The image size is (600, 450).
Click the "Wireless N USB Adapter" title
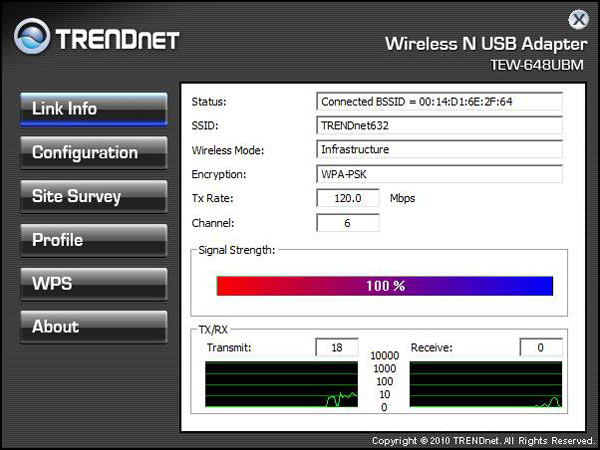click(x=486, y=44)
